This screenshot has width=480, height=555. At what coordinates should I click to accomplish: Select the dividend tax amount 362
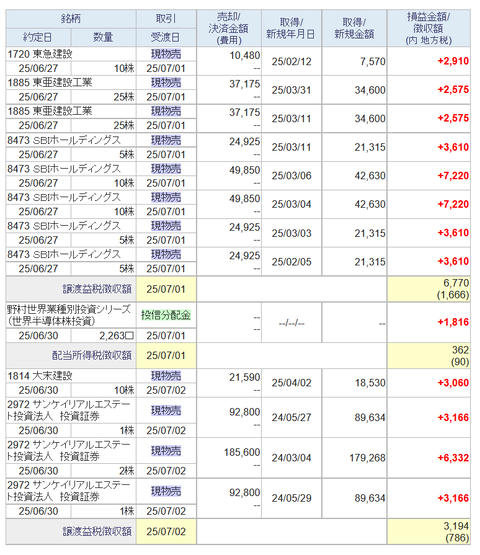click(460, 350)
